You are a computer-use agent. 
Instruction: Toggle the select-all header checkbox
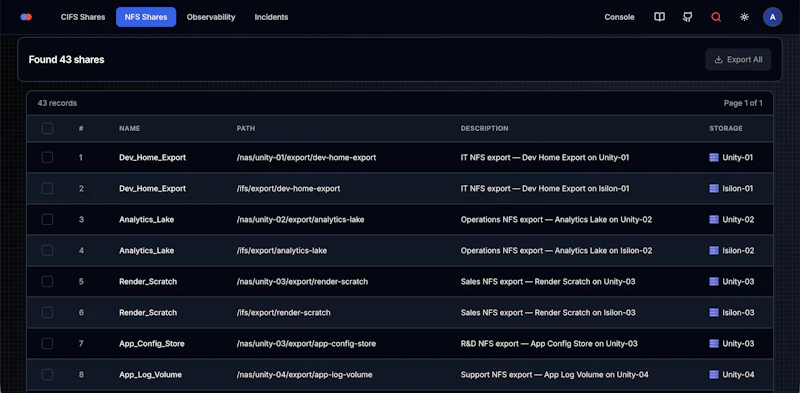point(47,129)
